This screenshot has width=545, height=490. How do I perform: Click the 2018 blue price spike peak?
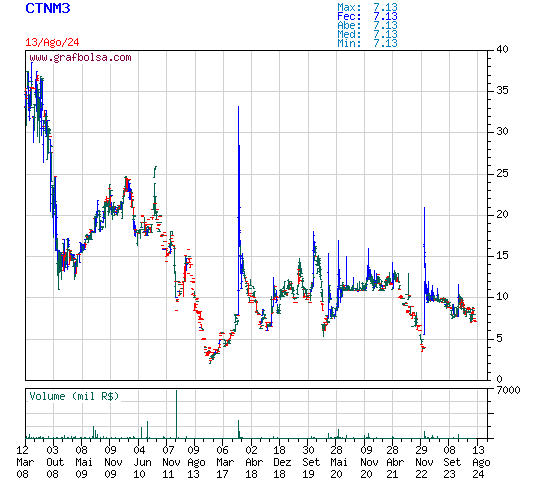[238, 107]
